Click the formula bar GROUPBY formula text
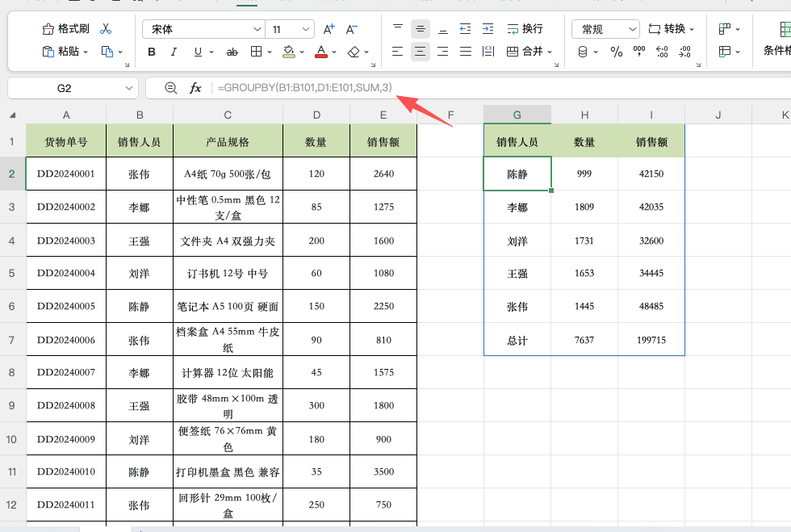 [305, 88]
